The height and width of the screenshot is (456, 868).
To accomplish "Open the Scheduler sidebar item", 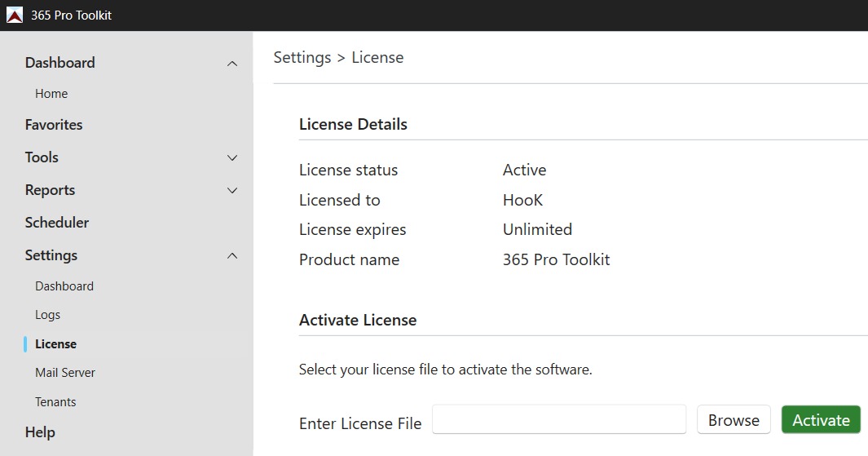I will pyautogui.click(x=57, y=223).
